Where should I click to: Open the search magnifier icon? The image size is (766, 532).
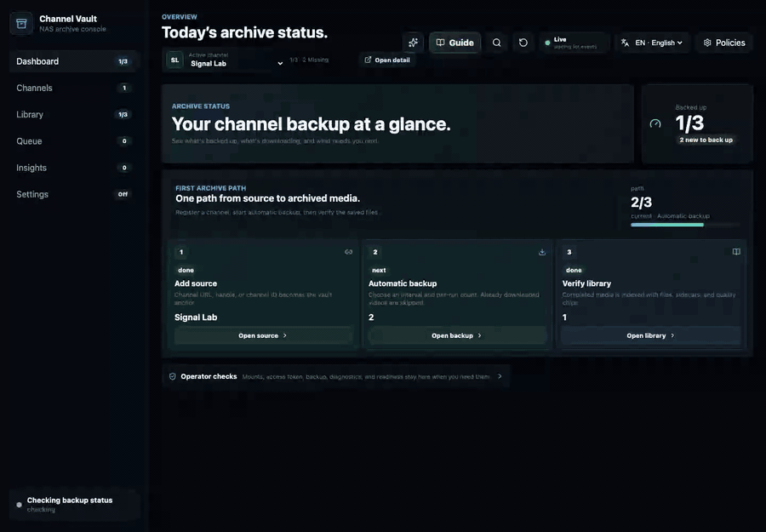496,43
